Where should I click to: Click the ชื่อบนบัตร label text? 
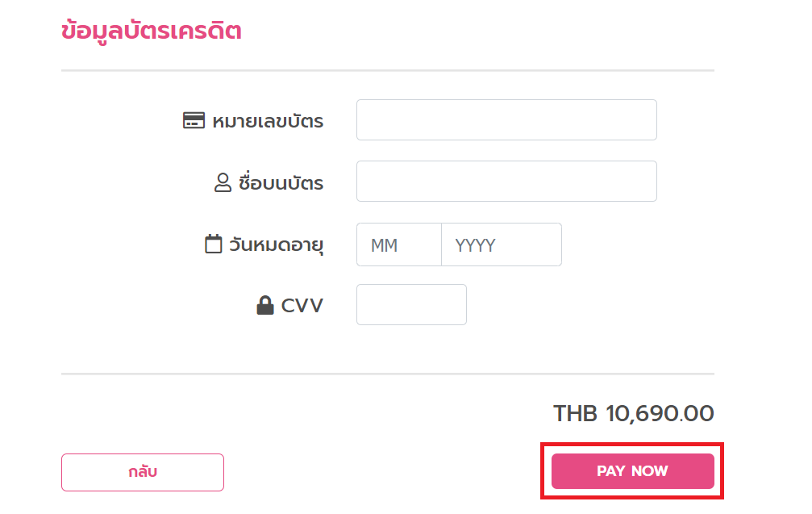click(281, 182)
